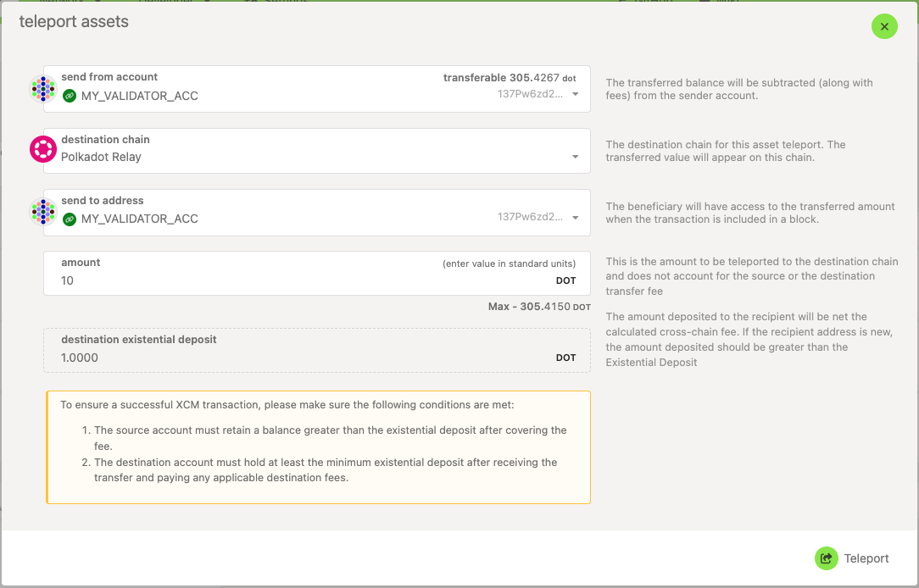Click the Teleport button
The width and height of the screenshot is (919, 588).
(x=851, y=558)
